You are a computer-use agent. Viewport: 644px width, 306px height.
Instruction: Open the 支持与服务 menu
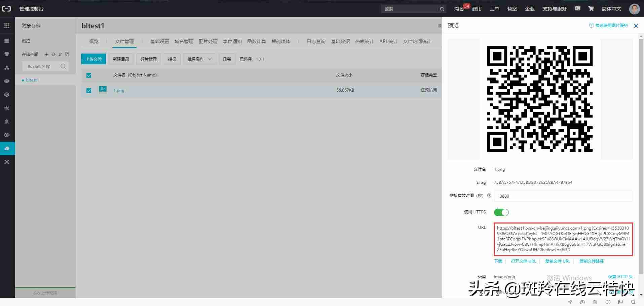(x=555, y=9)
